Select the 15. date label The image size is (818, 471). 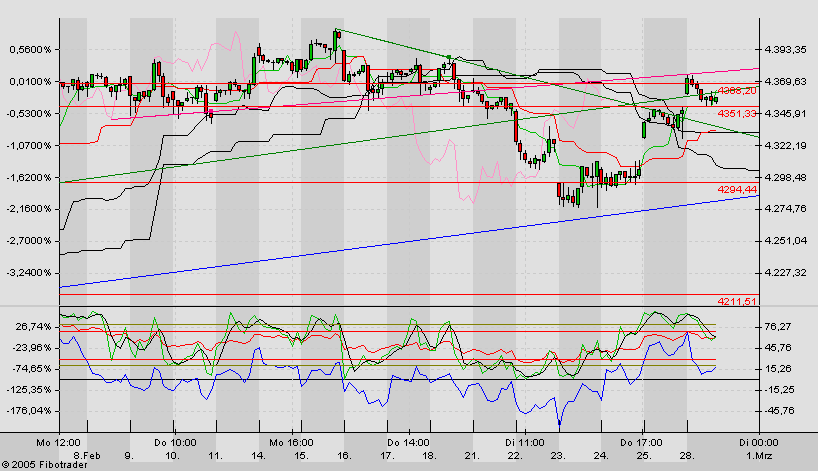[x=301, y=455]
